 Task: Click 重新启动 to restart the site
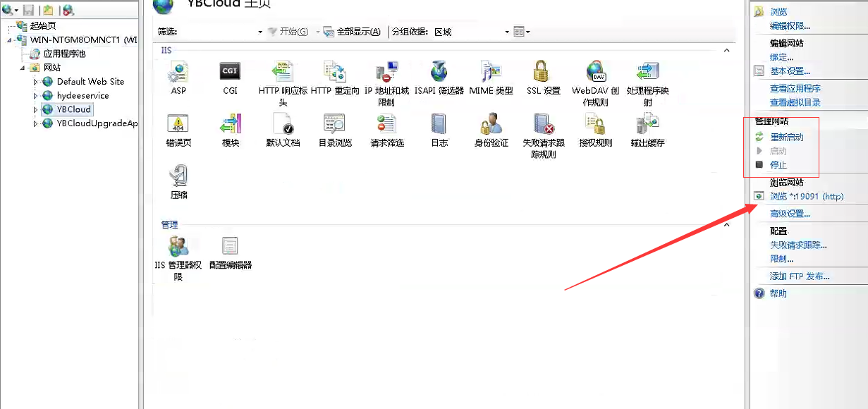(786, 137)
